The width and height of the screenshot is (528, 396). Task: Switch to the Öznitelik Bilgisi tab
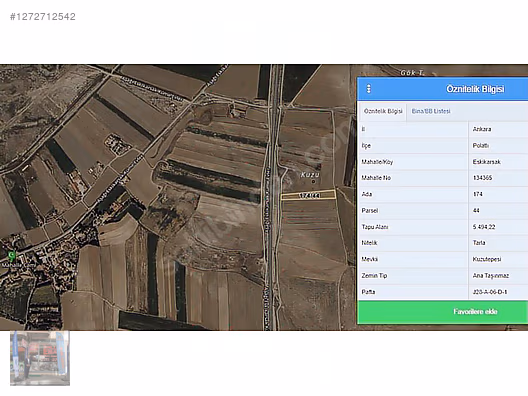383,111
